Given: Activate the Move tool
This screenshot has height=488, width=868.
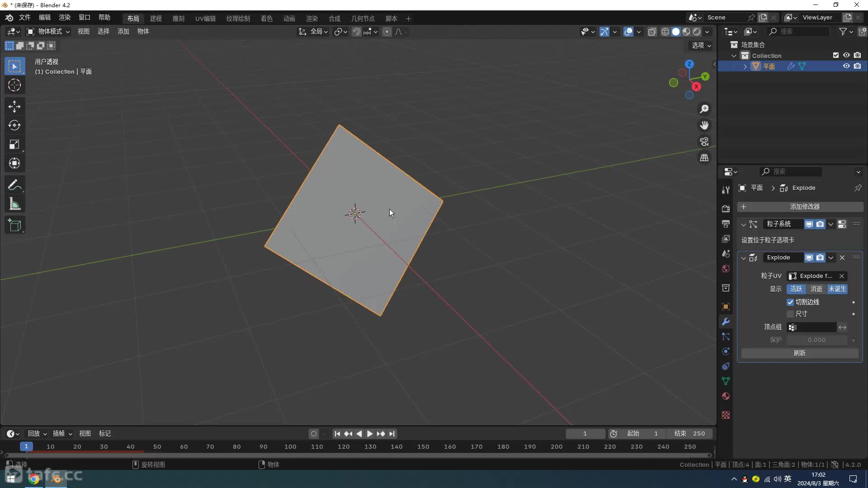Looking at the screenshot, I should point(14,106).
